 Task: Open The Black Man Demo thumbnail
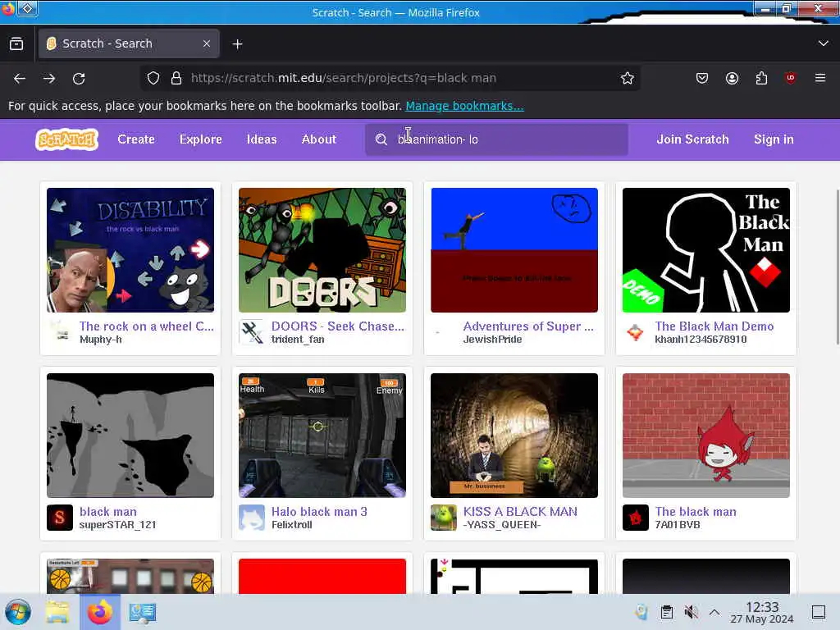click(706, 249)
